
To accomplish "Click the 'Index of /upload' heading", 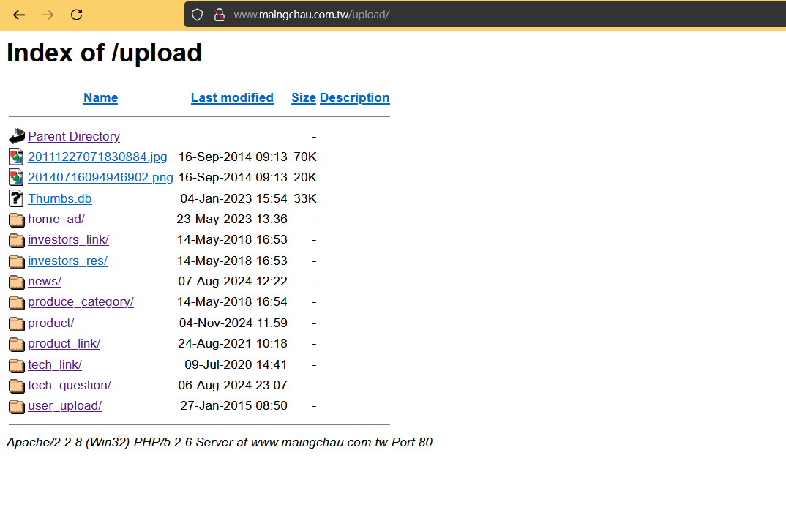I will [104, 53].
